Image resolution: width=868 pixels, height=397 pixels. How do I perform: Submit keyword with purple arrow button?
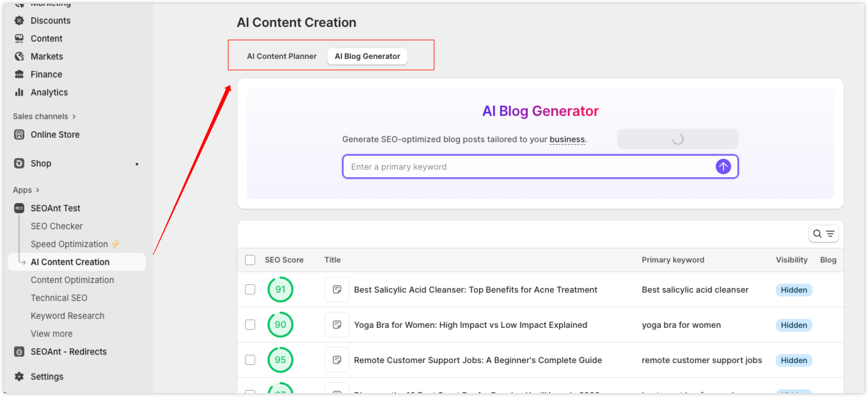coord(723,166)
